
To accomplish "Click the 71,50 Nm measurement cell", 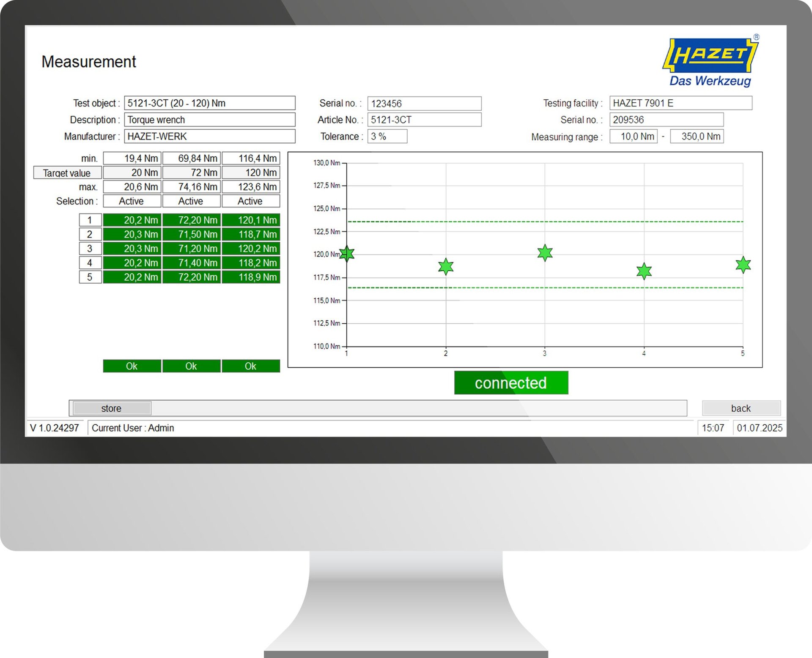I will pos(192,235).
